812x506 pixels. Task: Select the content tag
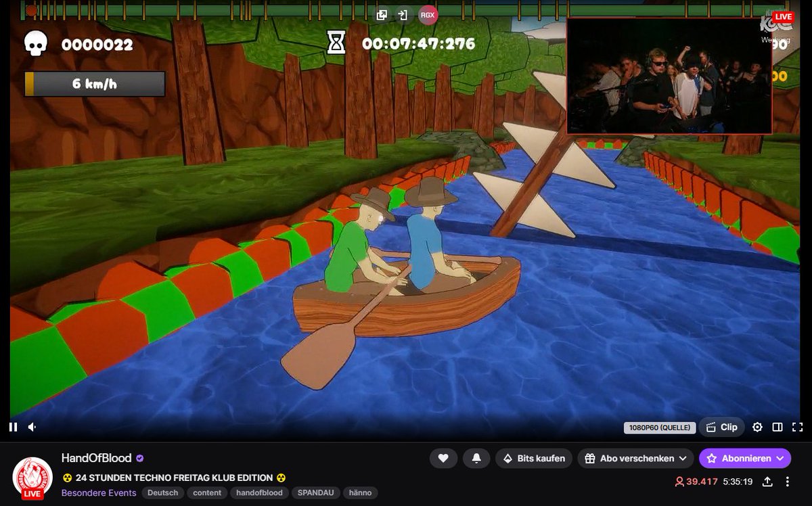207,492
